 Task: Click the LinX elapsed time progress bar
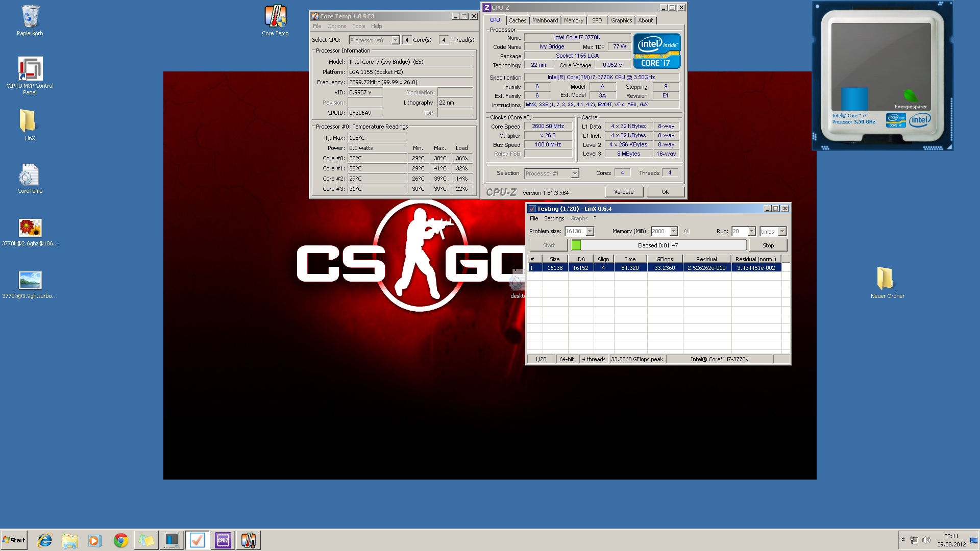658,245
